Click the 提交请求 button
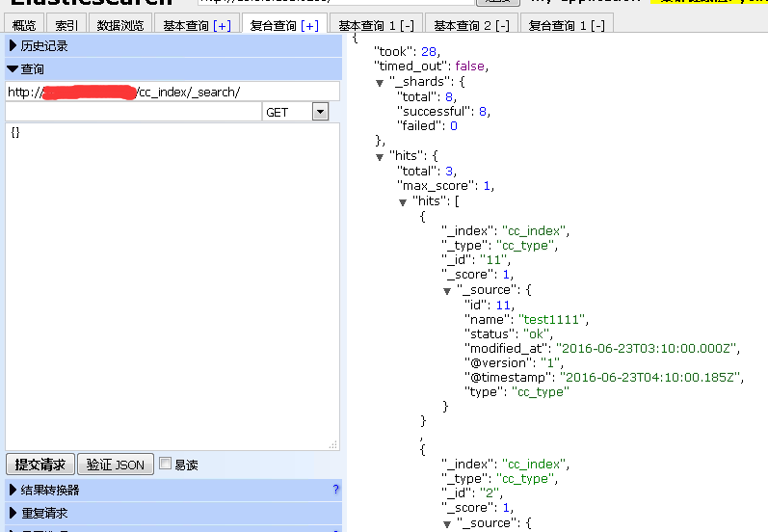Viewport: 768px width, 532px height. pyautogui.click(x=40, y=465)
